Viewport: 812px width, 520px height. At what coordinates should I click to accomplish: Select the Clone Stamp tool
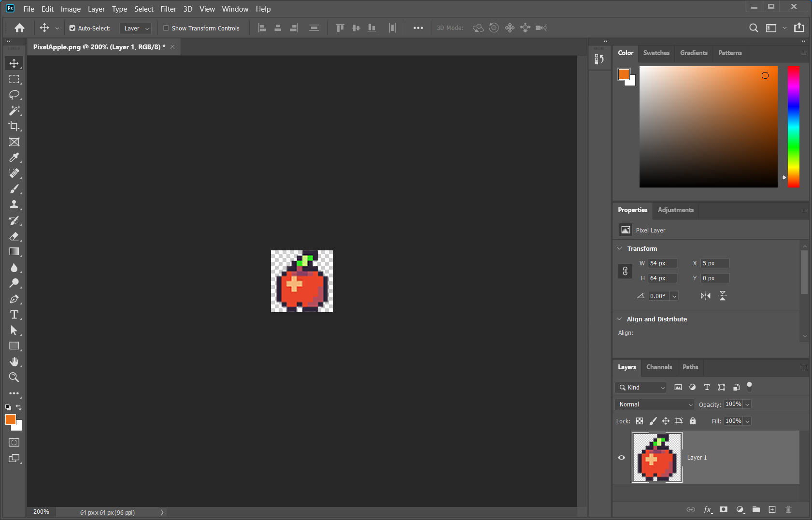click(14, 204)
